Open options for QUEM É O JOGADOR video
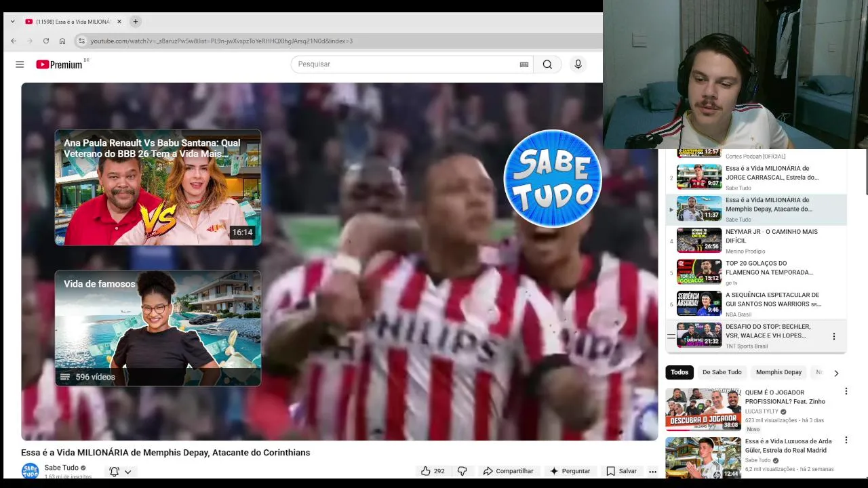Image resolution: width=868 pixels, height=488 pixels. pyautogui.click(x=846, y=392)
